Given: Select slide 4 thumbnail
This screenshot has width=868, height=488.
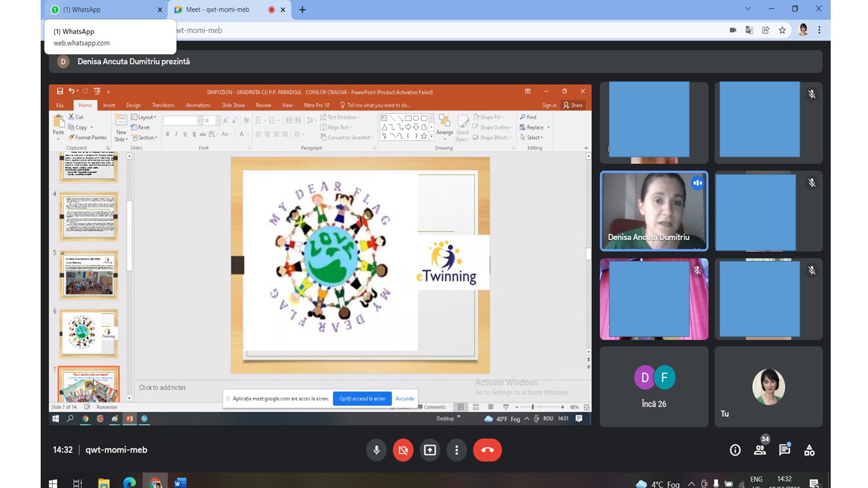Looking at the screenshot, I should point(89,216).
